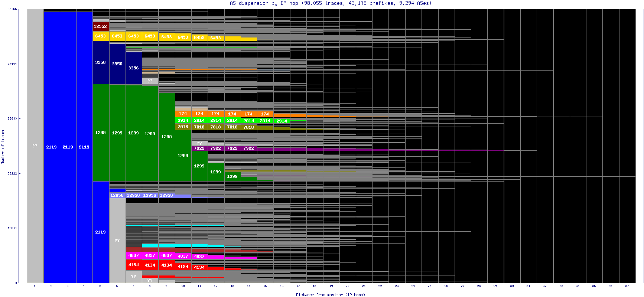Image resolution: width=644 pixels, height=297 pixels.
Task: Select the gray '??' block above 7922 in hop 11
Action: click(199, 143)
